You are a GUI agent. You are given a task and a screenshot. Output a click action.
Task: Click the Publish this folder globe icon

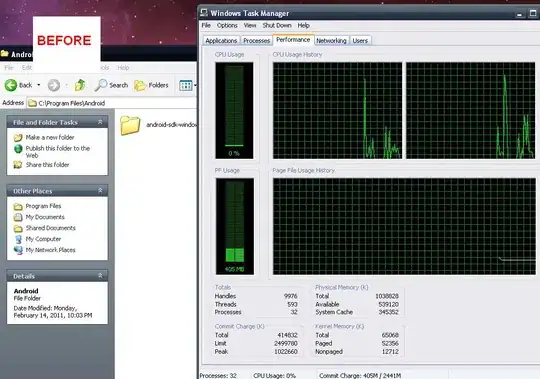(x=18, y=149)
